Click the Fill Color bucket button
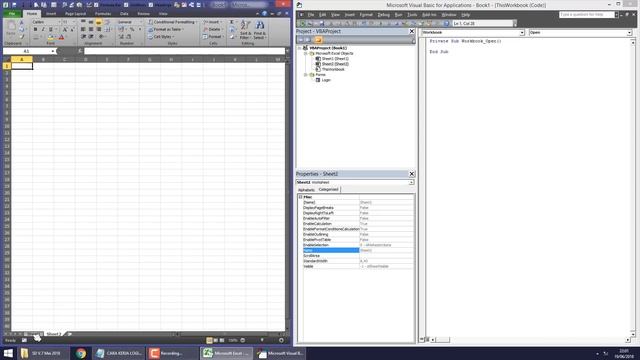640x360 pixels. point(50,37)
